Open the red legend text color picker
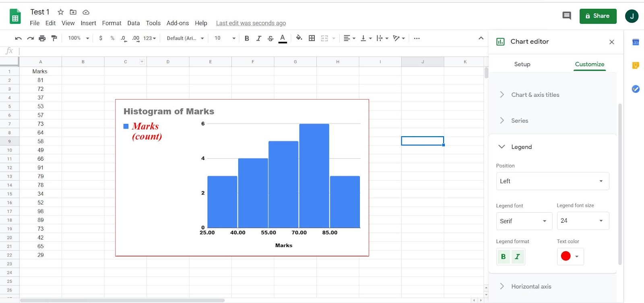Viewport: 644px width, 303px height. [x=570, y=256]
